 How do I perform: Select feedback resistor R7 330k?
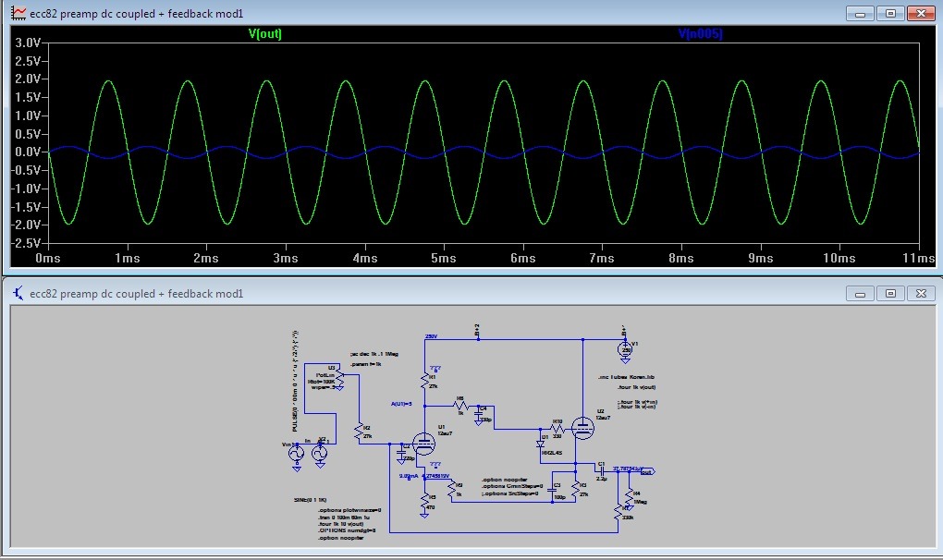[618, 513]
